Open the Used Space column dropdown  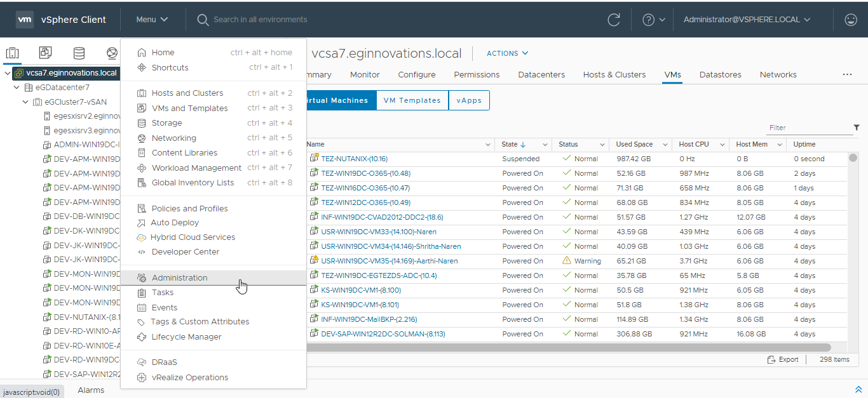(x=665, y=145)
